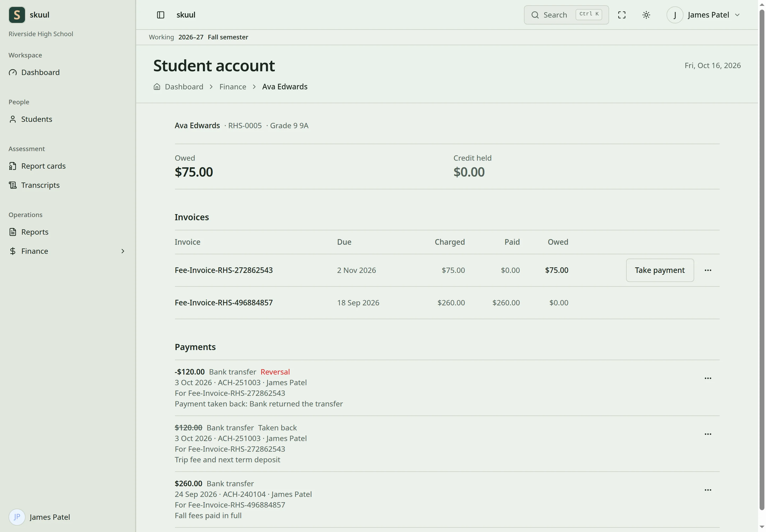Click the dollar Finance icon in the sidebar
The height and width of the screenshot is (532, 766).
[13, 251]
